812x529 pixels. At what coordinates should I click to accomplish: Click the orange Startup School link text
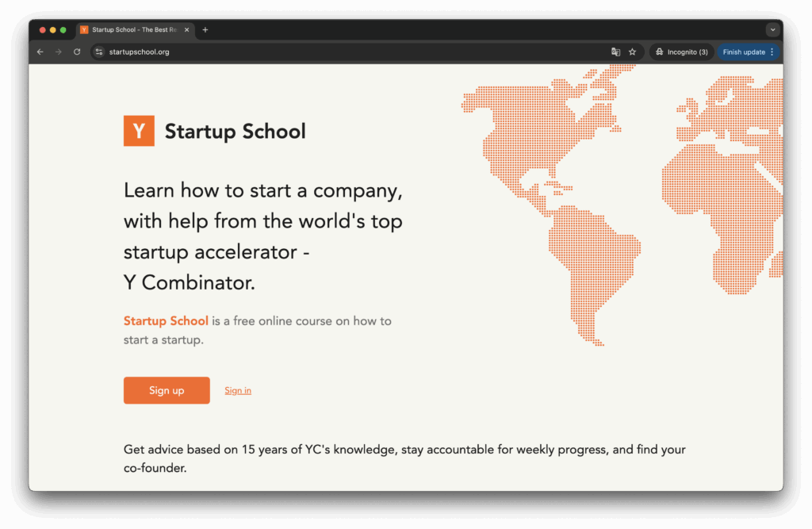[x=166, y=320]
